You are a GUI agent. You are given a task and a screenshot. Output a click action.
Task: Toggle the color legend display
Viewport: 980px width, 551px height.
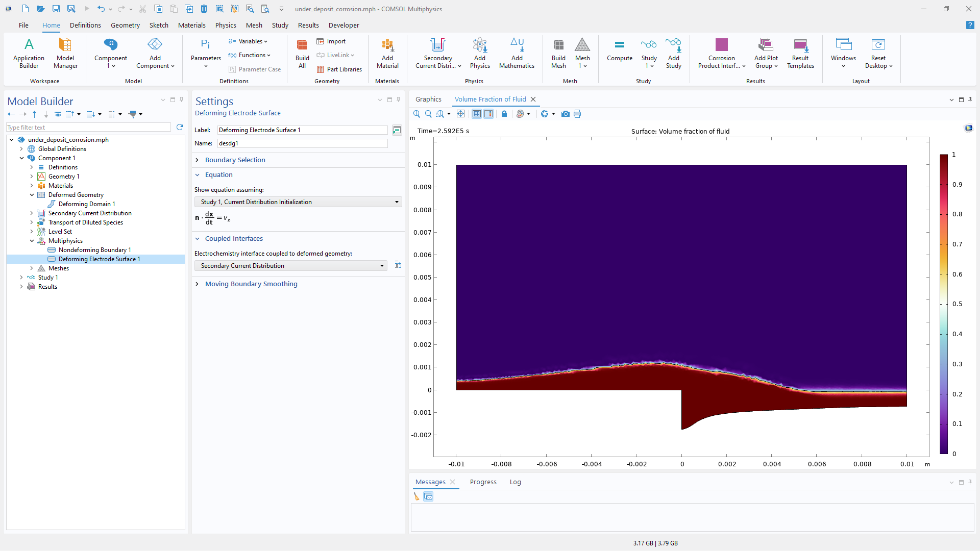[x=488, y=114]
